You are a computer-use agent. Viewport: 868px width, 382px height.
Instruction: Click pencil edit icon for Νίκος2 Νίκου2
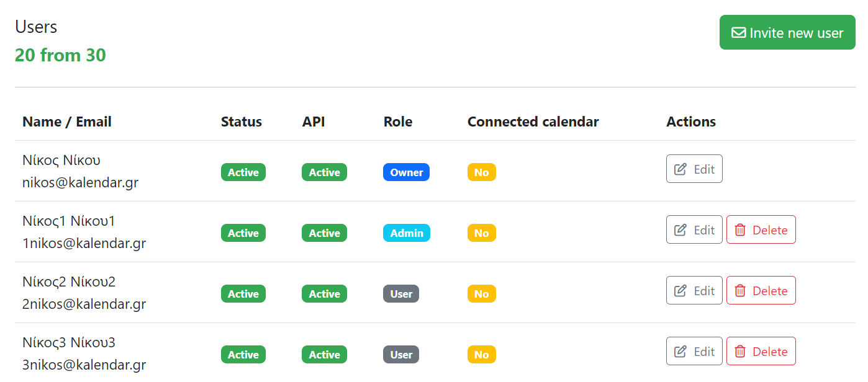pyautogui.click(x=680, y=291)
